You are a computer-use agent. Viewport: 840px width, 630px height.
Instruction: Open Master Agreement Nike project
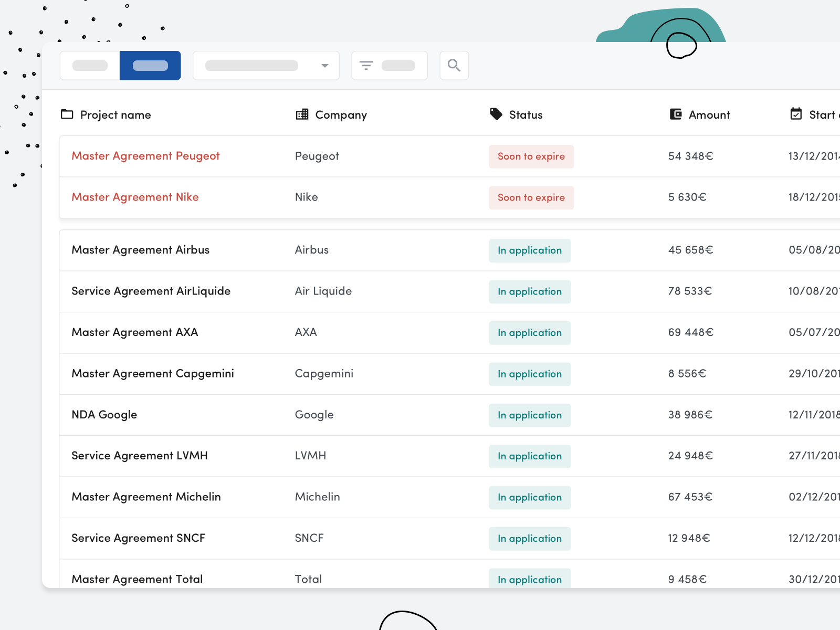click(135, 197)
